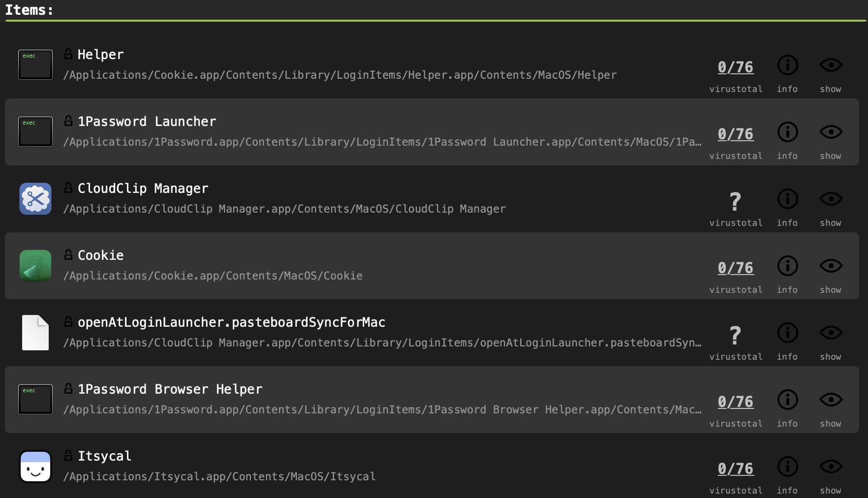Open info for 1Password Launcher
Screen dimensions: 868x498
[x=787, y=132]
